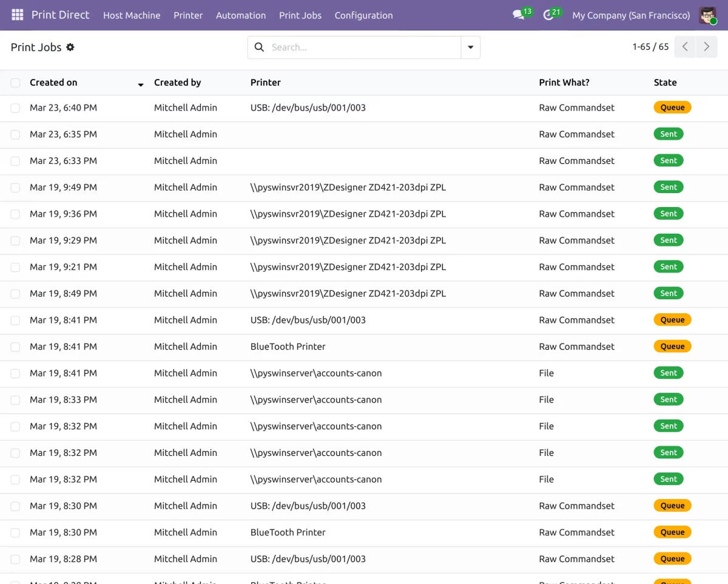Viewport: 728px width, 584px height.
Task: Go to previous page with left chevron
Action: click(x=685, y=47)
